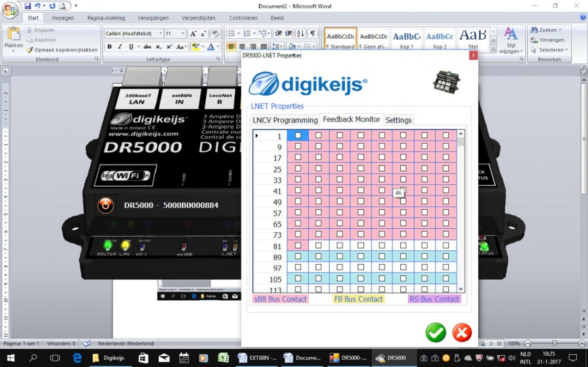Confirm with green checkmark in DR5000-LNET dialog
This screenshot has width=588, height=367.
(436, 333)
